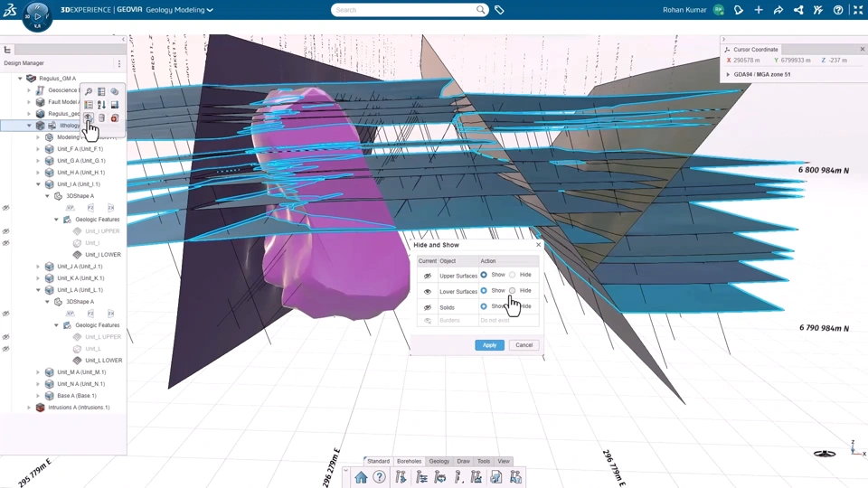Click the colored legend icon in the context toolbar

[89, 105]
